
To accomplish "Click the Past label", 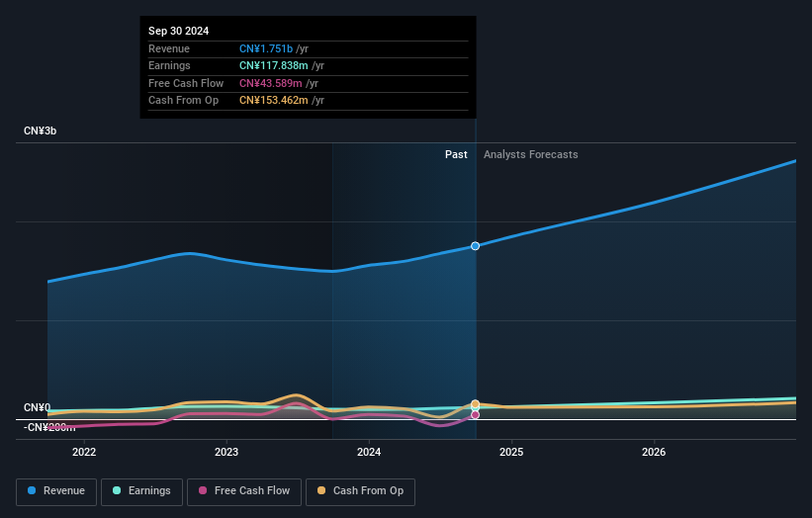I will (456, 154).
